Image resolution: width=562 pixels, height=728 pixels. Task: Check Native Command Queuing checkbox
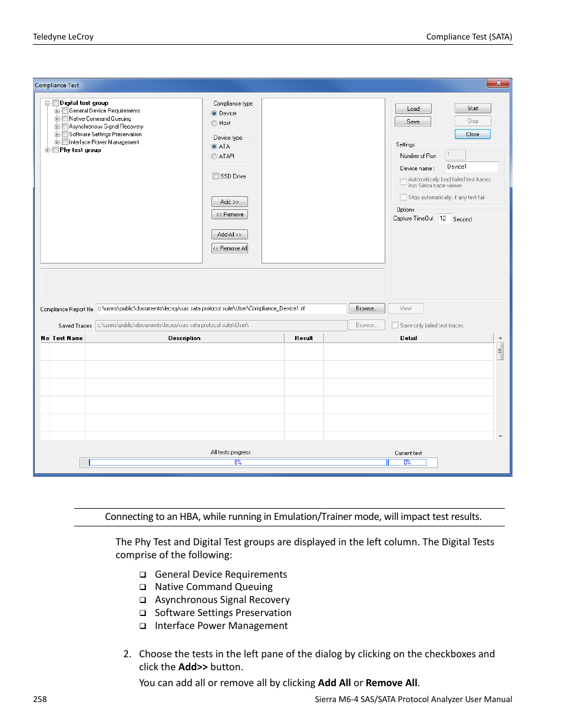65,118
